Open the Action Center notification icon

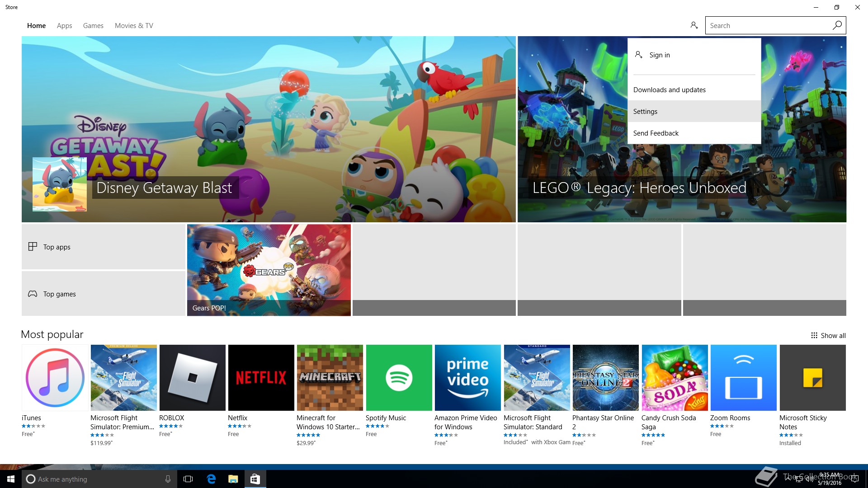855,479
